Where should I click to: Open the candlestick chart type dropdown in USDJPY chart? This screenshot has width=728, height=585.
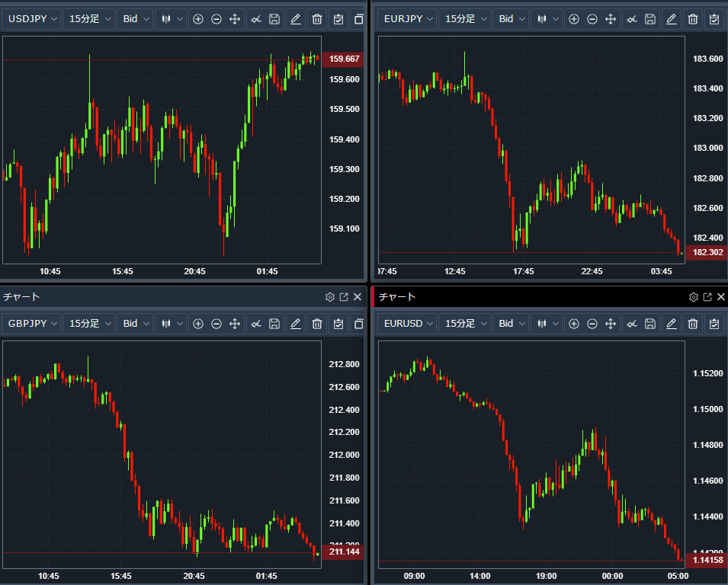[x=171, y=19]
